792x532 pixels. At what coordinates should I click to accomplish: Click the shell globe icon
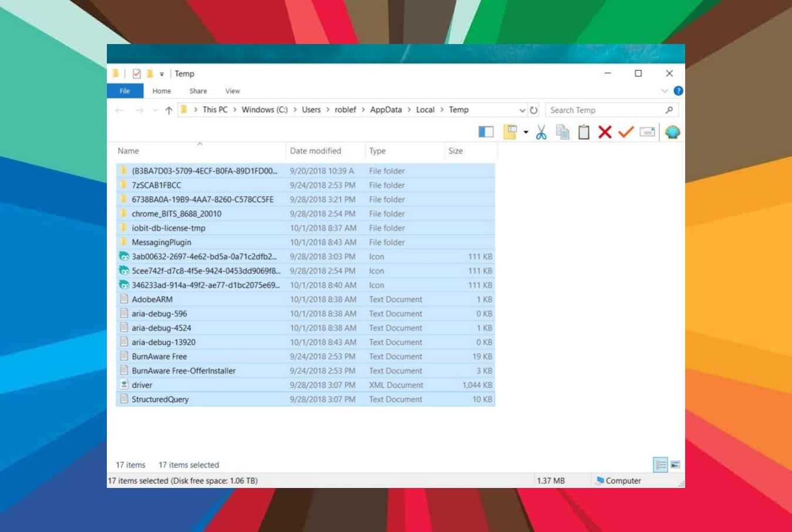pyautogui.click(x=672, y=132)
